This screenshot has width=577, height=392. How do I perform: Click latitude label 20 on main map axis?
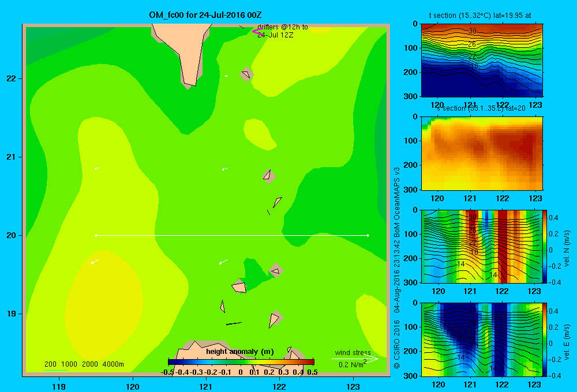(x=11, y=235)
